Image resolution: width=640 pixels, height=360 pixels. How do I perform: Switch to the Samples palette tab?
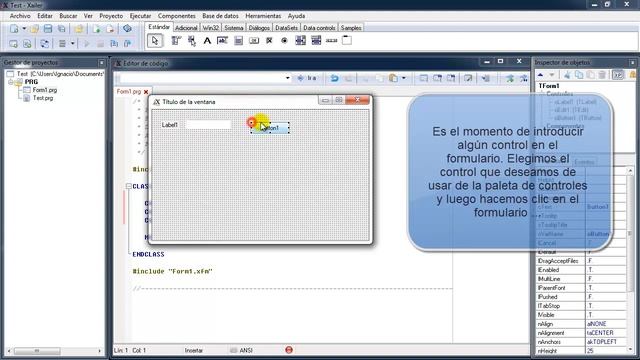click(351, 28)
